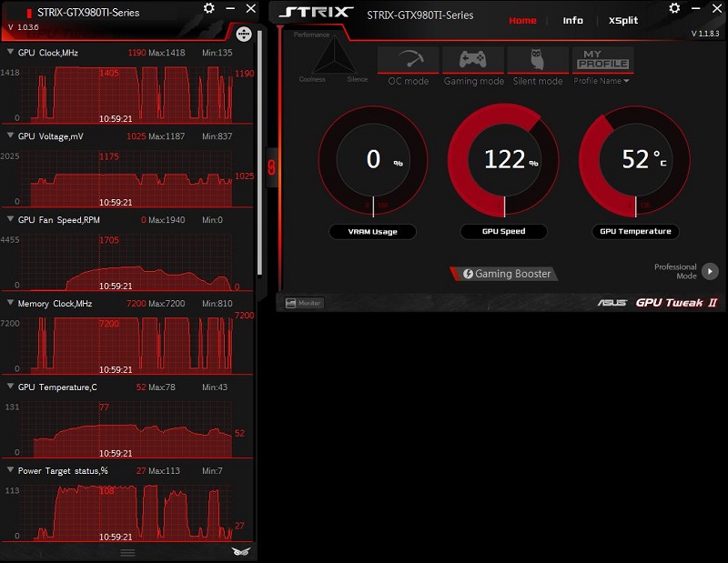Image resolution: width=728 pixels, height=563 pixels.
Task: Select the My Profile icon
Action: pyautogui.click(x=602, y=60)
